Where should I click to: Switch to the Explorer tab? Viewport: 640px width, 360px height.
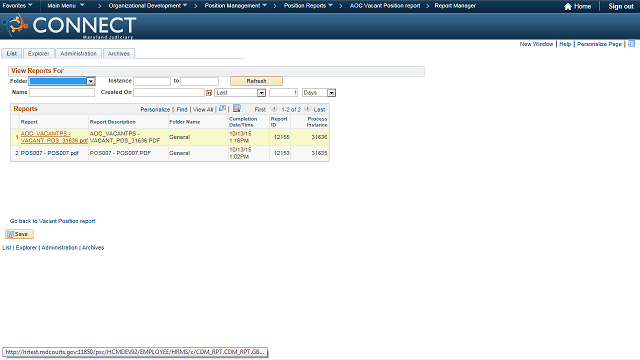click(38, 53)
